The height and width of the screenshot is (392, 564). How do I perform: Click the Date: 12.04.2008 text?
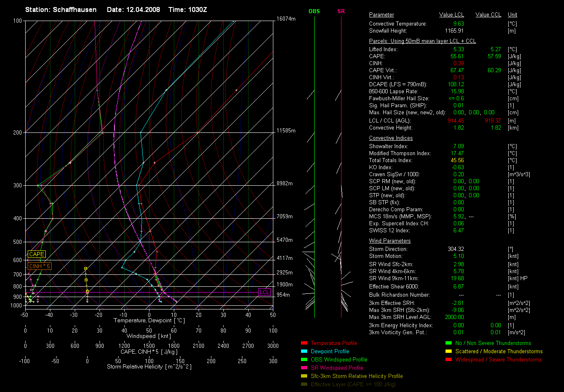[x=133, y=9]
